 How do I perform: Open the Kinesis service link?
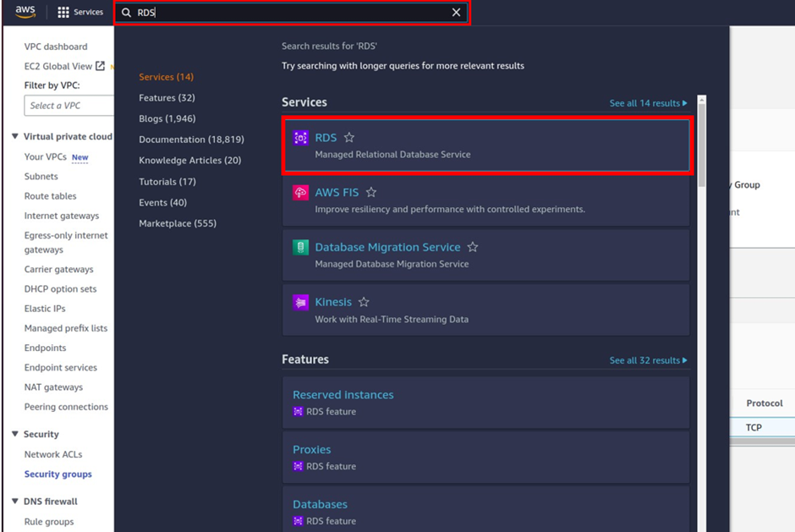[333, 302]
